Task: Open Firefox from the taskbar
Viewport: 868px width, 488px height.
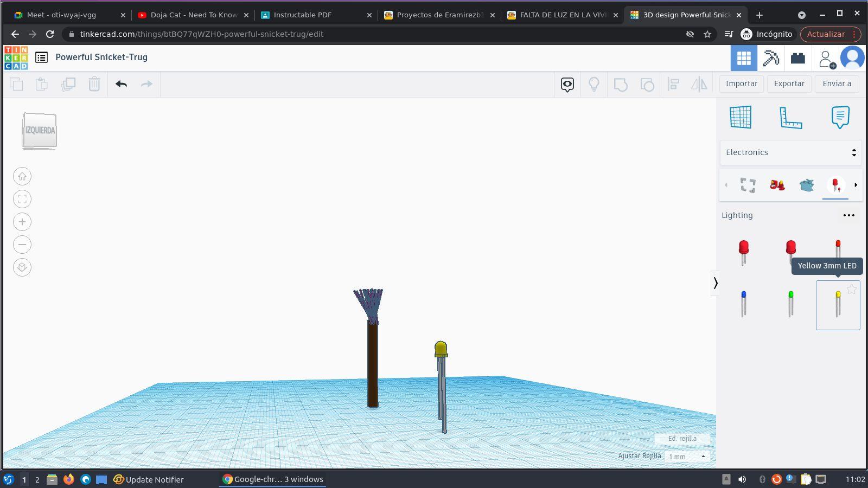Action: tap(69, 479)
